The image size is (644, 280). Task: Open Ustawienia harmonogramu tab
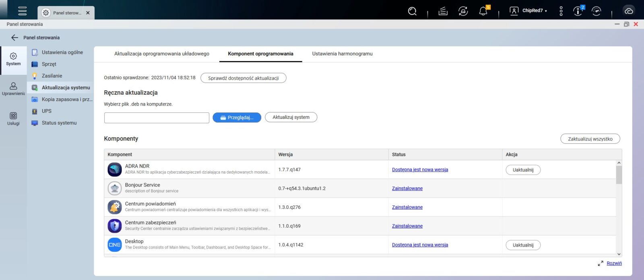coord(342,54)
